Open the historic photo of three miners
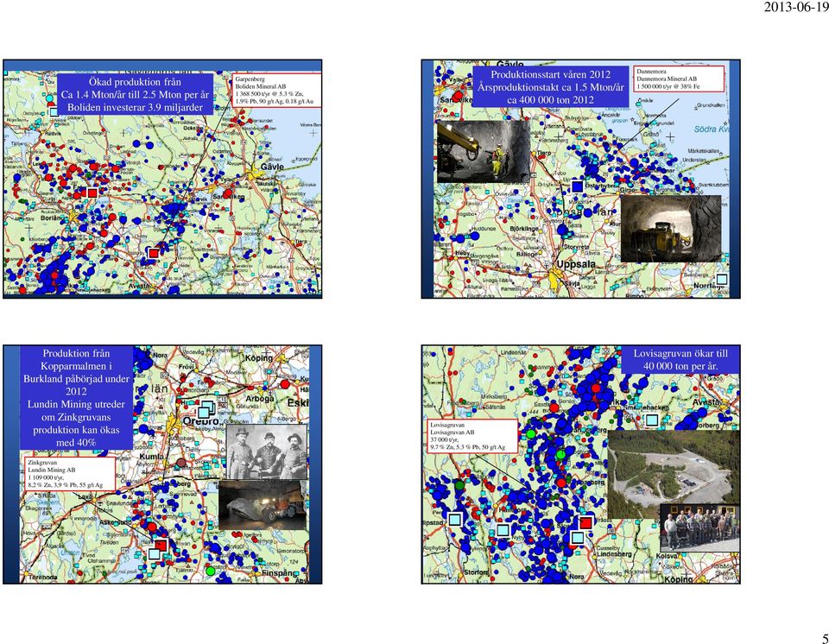 (267, 451)
